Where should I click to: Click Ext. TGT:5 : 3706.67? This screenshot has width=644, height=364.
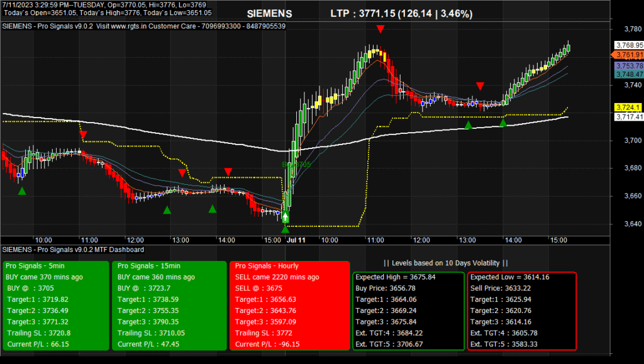pyautogui.click(x=389, y=345)
